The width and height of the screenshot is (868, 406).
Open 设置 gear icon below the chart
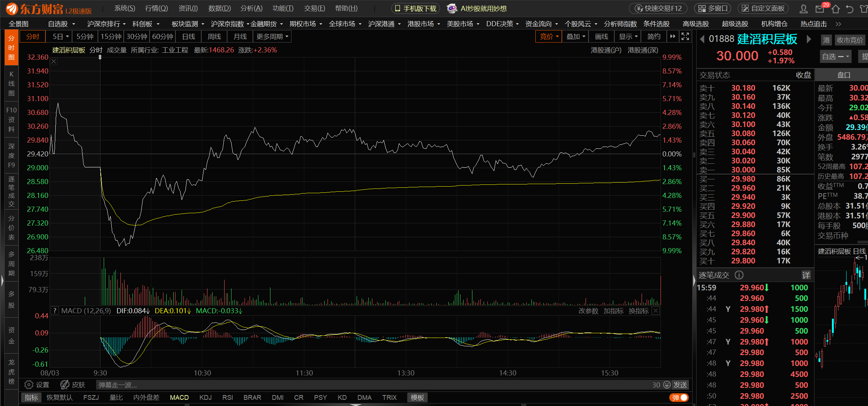[x=28, y=385]
